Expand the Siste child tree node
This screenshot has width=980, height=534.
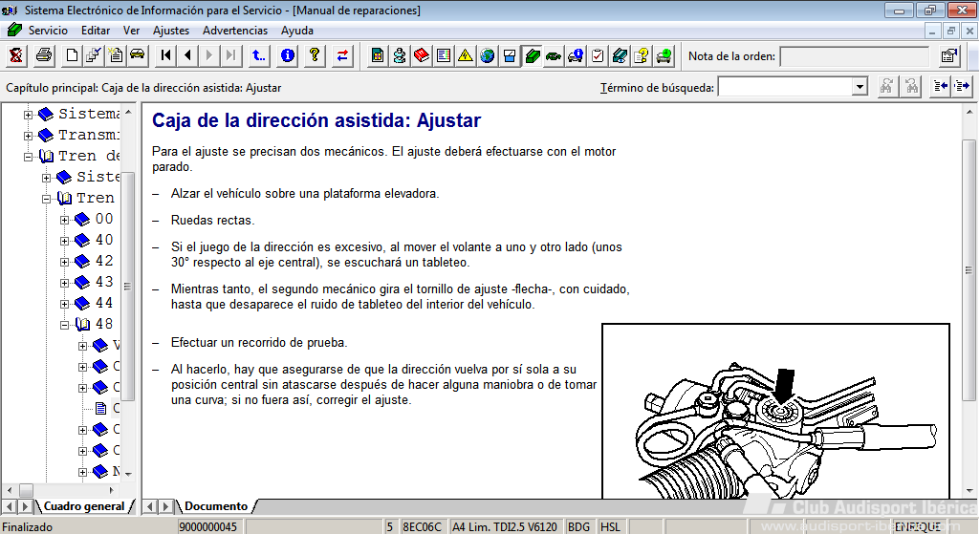pyautogui.click(x=46, y=178)
